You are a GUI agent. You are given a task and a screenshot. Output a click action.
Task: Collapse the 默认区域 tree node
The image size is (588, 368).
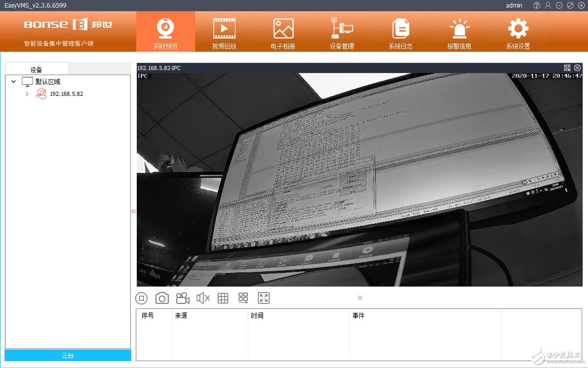click(14, 81)
